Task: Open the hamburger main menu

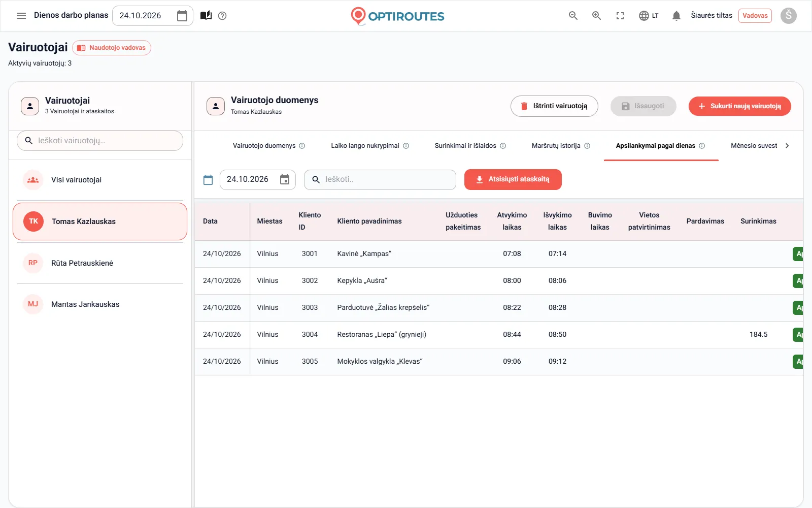Action: 21,16
